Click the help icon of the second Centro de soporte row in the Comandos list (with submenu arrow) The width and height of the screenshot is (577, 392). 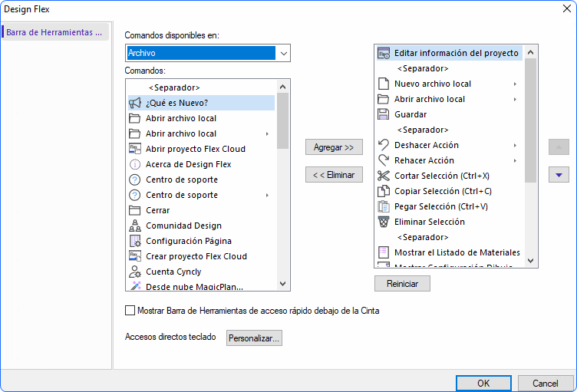135,195
